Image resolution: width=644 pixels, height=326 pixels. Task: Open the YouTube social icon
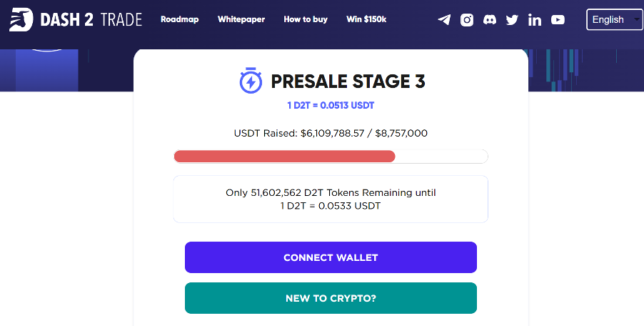tap(558, 19)
